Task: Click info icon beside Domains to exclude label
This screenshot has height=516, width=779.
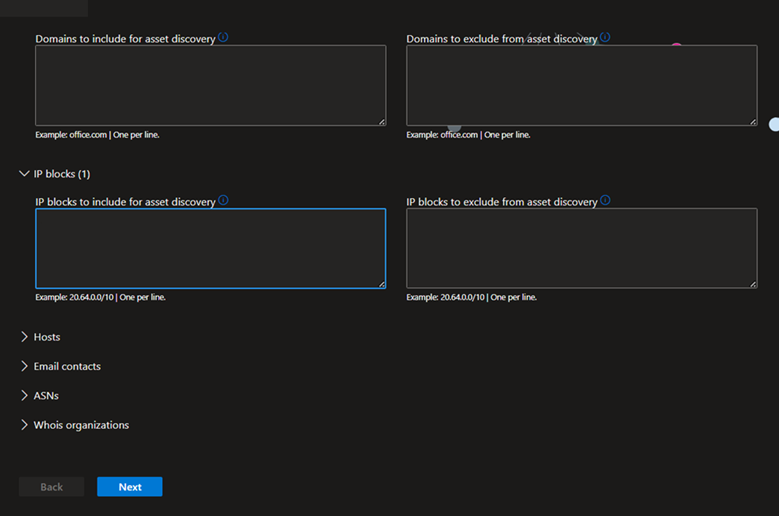Action: [x=605, y=37]
